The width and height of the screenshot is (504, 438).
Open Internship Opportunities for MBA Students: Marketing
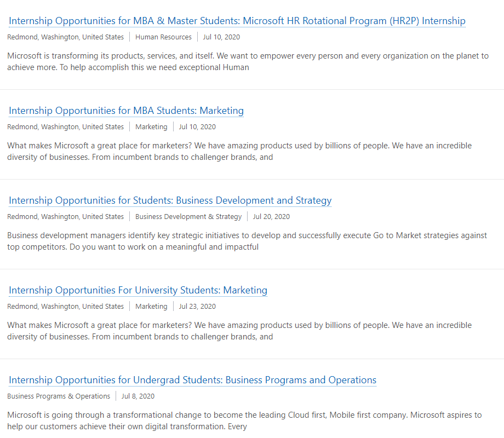point(126,111)
